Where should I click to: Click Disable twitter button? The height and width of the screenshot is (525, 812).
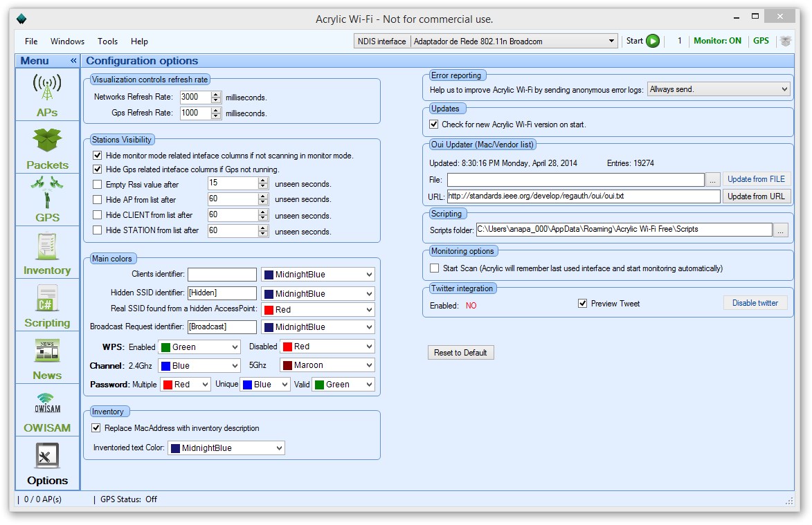[755, 303]
